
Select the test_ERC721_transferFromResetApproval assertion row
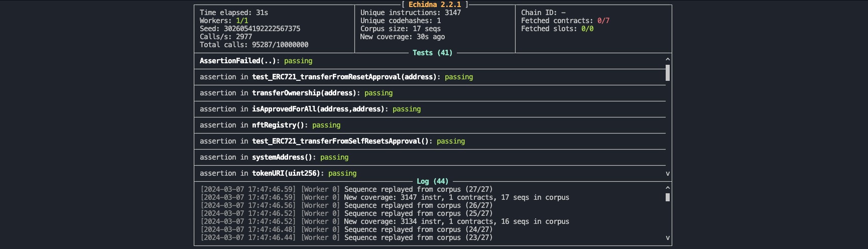point(430,77)
